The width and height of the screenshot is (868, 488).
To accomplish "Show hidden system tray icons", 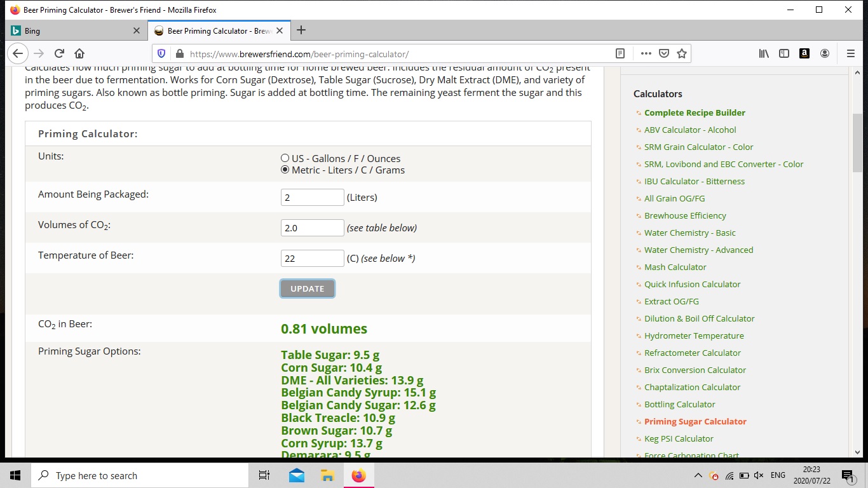I will click(698, 475).
